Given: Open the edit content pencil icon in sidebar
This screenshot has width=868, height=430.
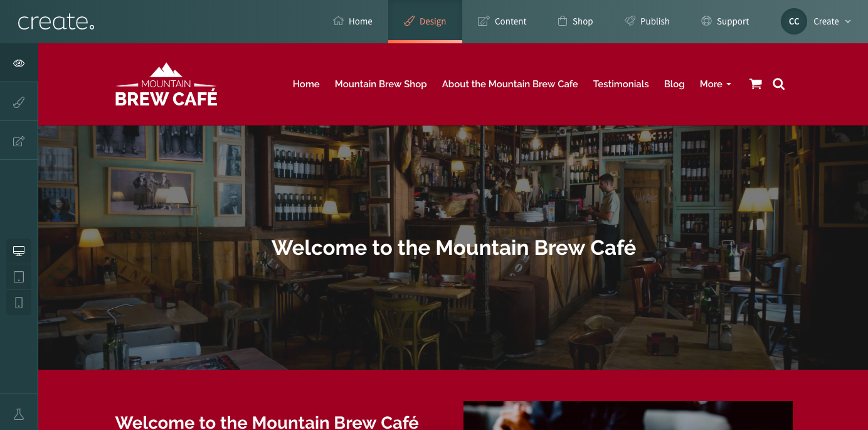Looking at the screenshot, I should coord(19,141).
